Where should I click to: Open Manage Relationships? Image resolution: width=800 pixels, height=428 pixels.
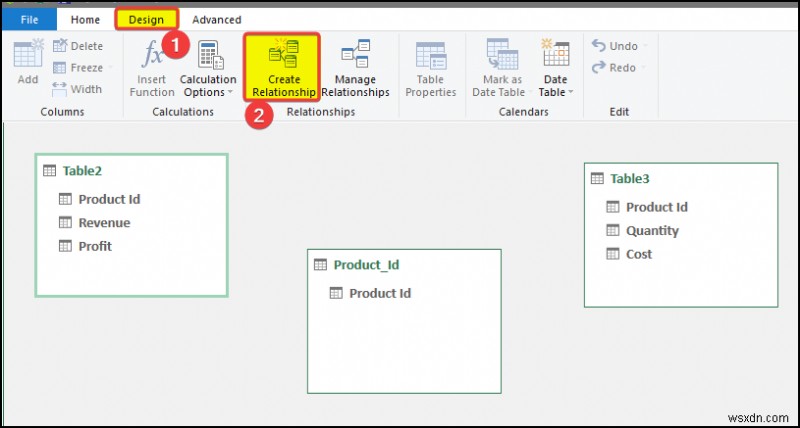(355, 68)
